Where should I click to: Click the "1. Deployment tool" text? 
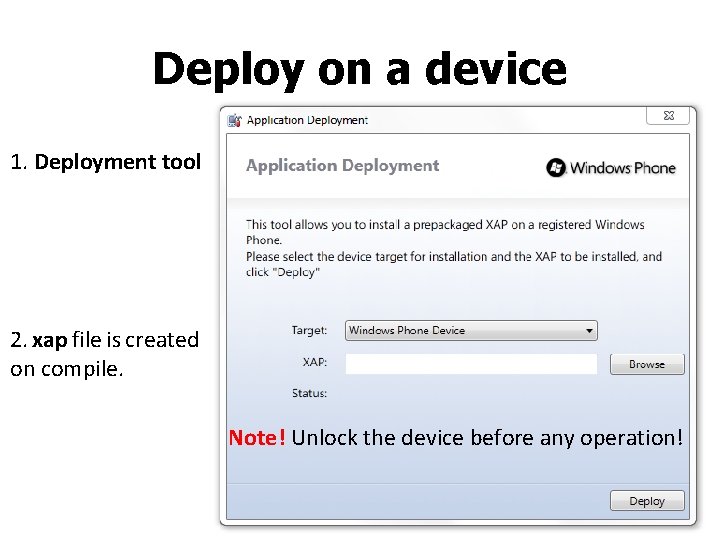coord(106,162)
